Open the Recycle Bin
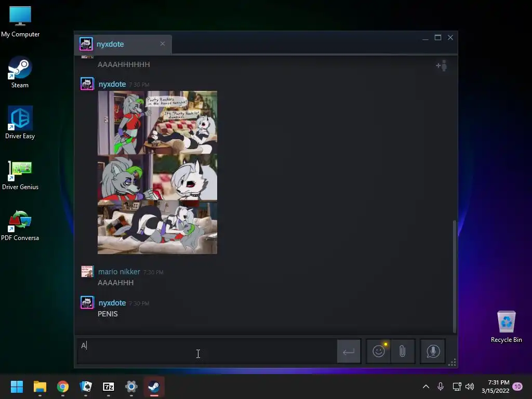532x399 pixels. pyautogui.click(x=506, y=327)
